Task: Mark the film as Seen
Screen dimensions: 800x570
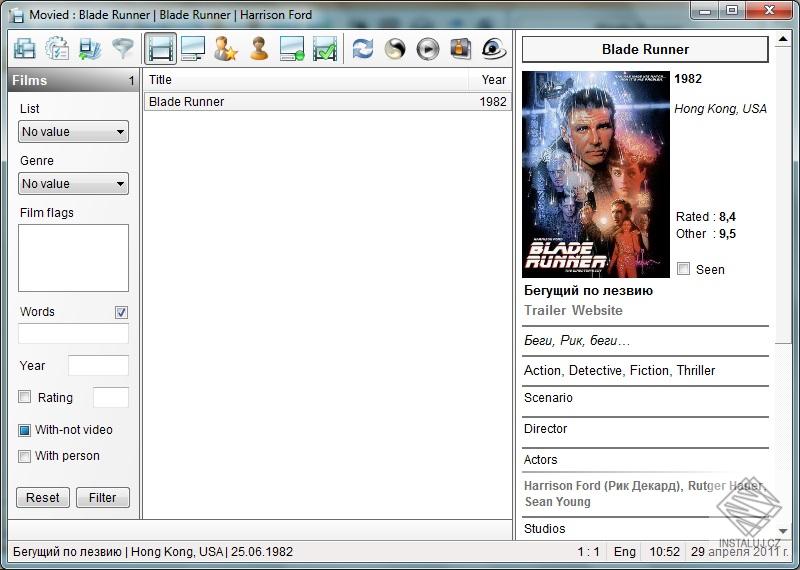Action: 684,269
